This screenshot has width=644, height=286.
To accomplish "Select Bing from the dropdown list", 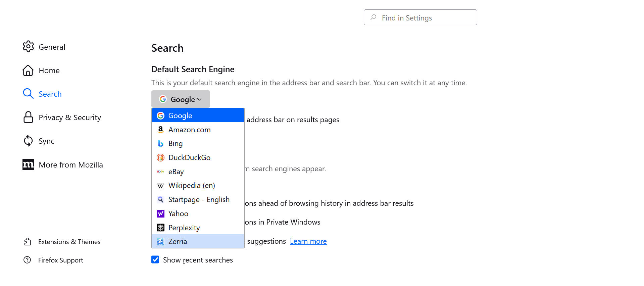I will [x=198, y=143].
